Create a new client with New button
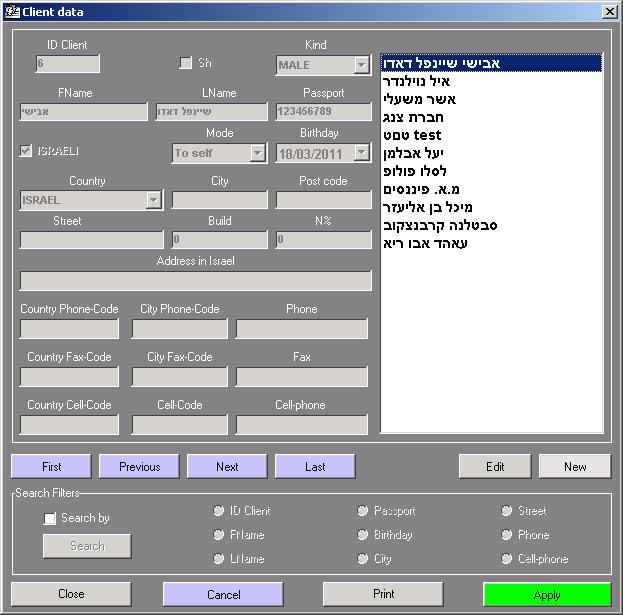Screen dimensions: 623x615 (575, 467)
